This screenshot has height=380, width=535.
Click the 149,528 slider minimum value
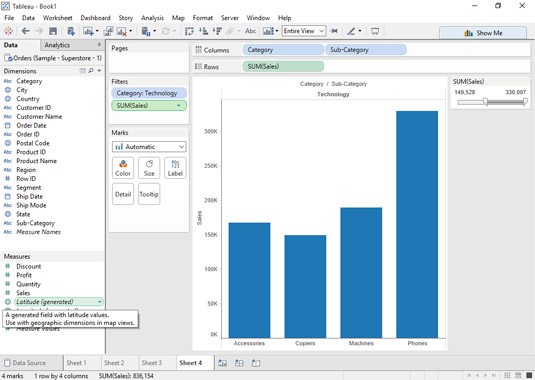click(465, 92)
